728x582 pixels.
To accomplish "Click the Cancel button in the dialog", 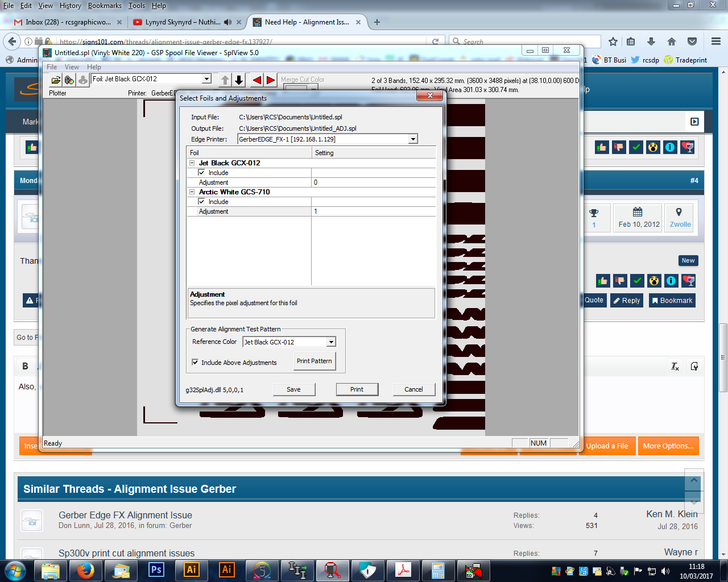I will (413, 389).
